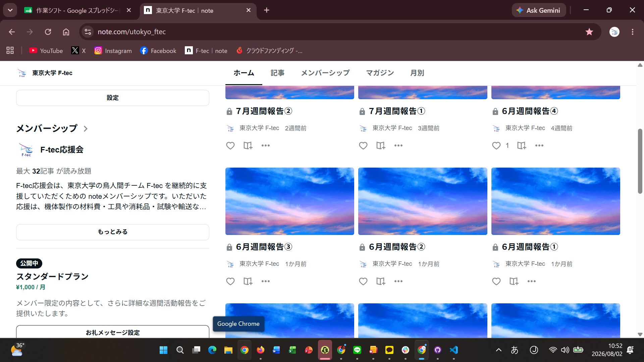This screenshot has height=362, width=644.
Task: Like the 7月週間報告① article
Action: pos(363,145)
